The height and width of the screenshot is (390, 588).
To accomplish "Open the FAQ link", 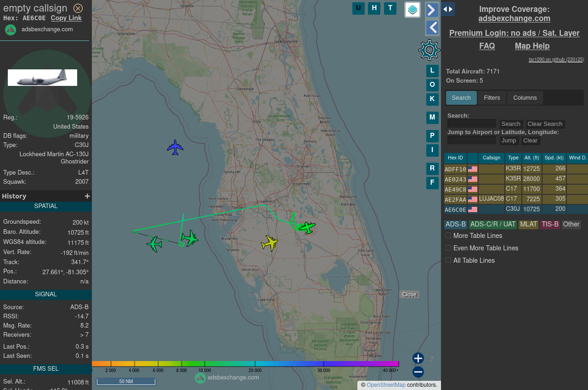I will click(487, 46).
